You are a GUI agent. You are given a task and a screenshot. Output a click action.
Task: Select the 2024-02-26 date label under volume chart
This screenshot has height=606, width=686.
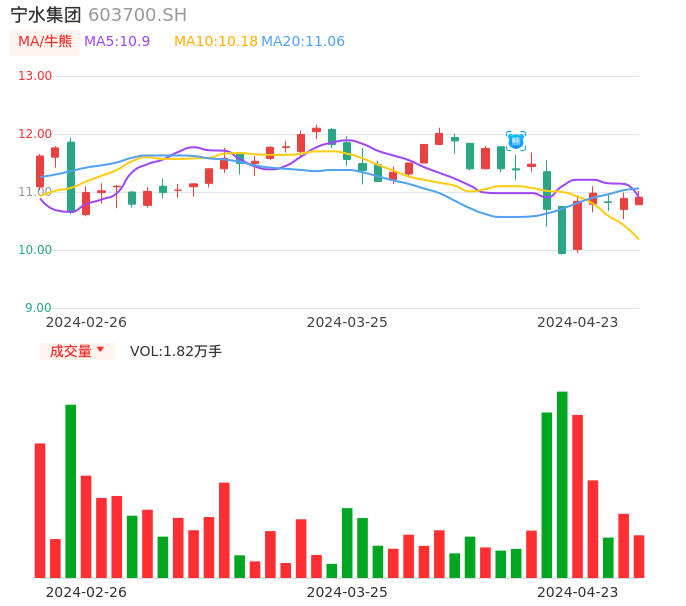click(86, 592)
